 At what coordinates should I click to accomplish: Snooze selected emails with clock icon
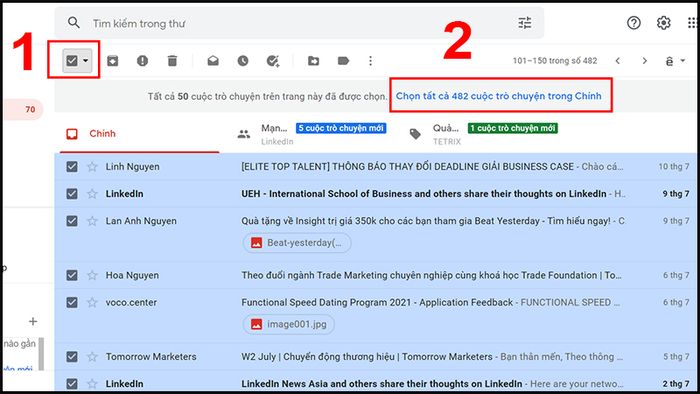pyautogui.click(x=243, y=61)
